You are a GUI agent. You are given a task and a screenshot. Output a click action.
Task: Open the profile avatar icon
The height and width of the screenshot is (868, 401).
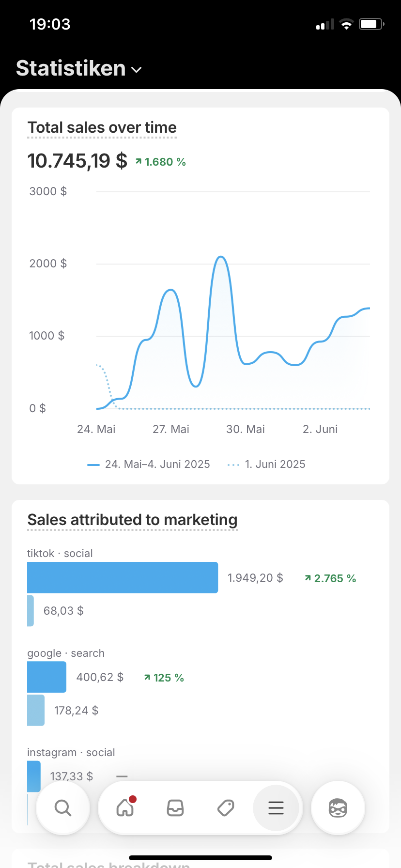pyautogui.click(x=338, y=807)
